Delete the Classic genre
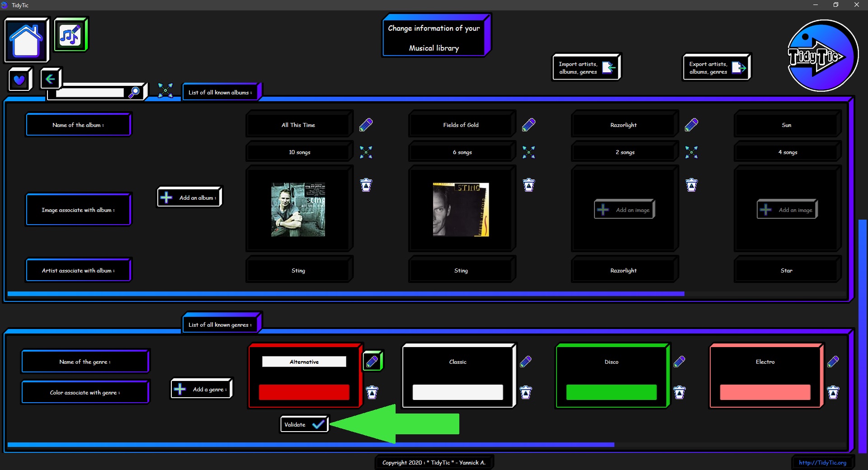The height and width of the screenshot is (470, 868). [x=526, y=392]
